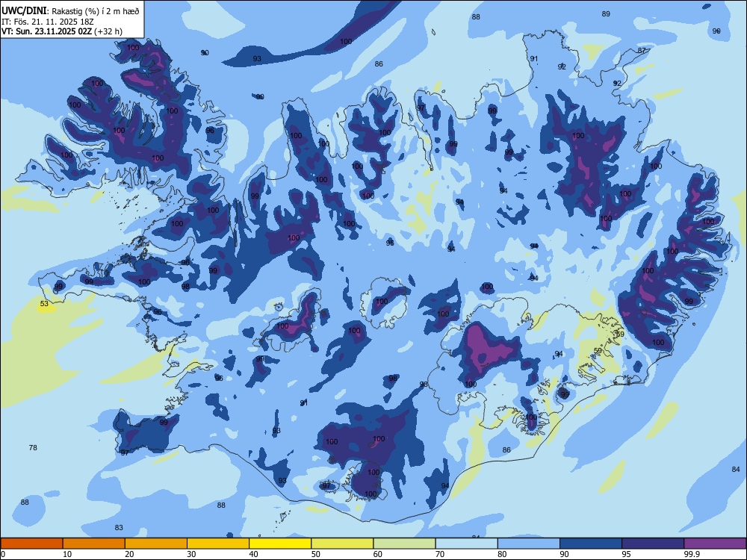This screenshot has height=560, width=747.
Task: Click the light orange 20–30 legend swatch
Action: click(156, 544)
